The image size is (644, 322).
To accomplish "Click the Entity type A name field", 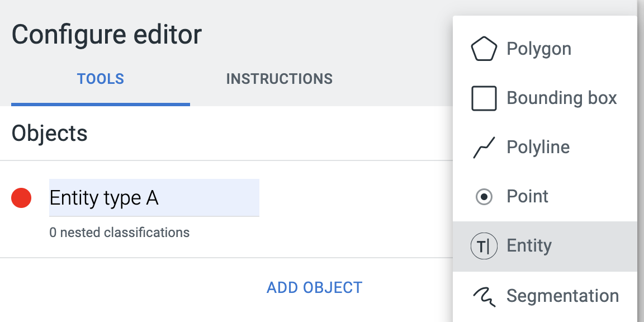I will (x=154, y=197).
